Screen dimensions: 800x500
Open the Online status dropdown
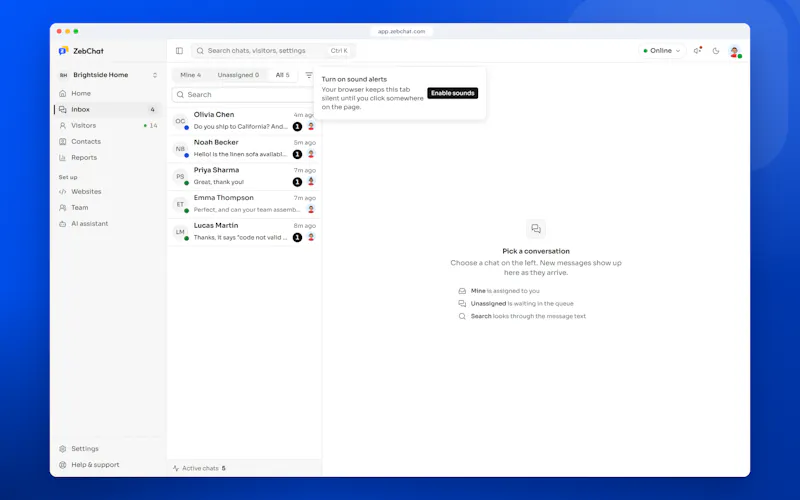pos(661,51)
